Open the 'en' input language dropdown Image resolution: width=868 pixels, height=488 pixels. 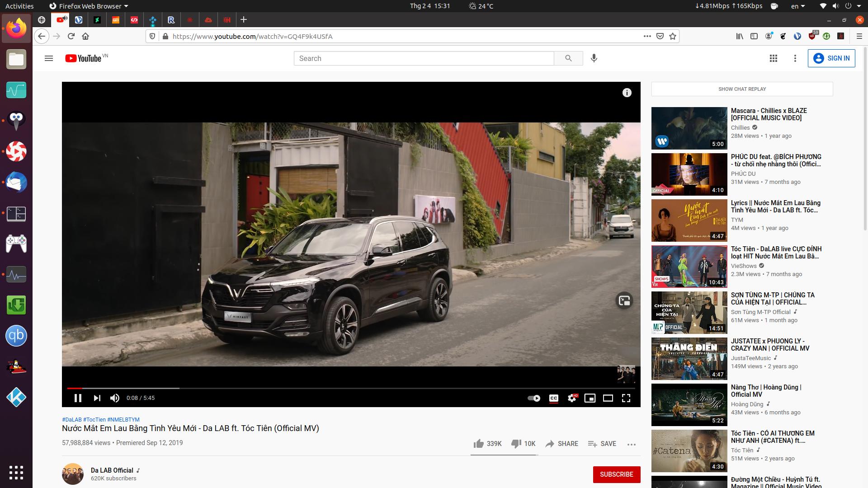[798, 6]
